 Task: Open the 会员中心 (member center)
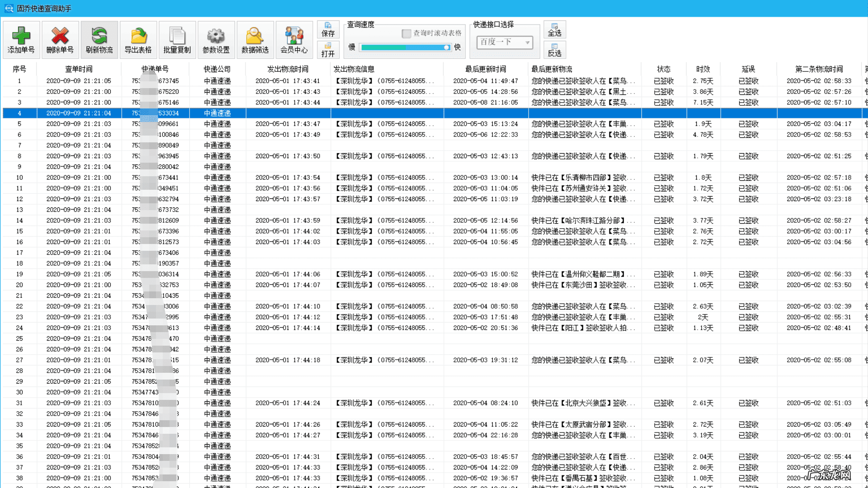click(x=294, y=39)
